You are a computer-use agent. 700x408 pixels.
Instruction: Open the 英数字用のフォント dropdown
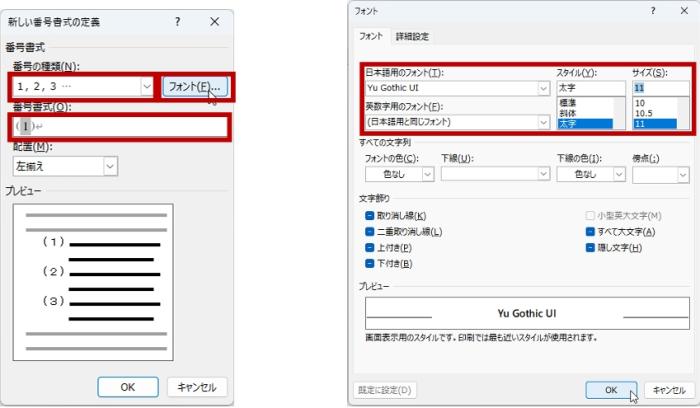coord(543,122)
